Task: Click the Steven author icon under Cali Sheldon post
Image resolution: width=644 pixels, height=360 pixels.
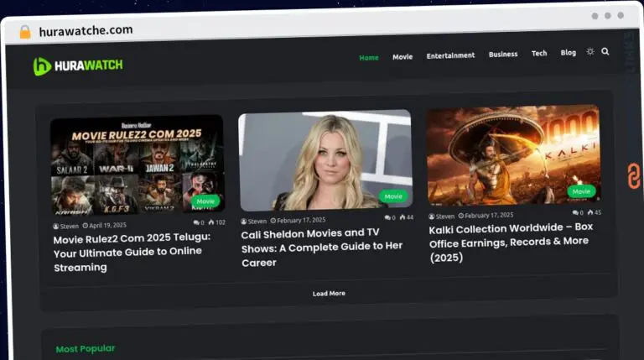Action: (244, 220)
